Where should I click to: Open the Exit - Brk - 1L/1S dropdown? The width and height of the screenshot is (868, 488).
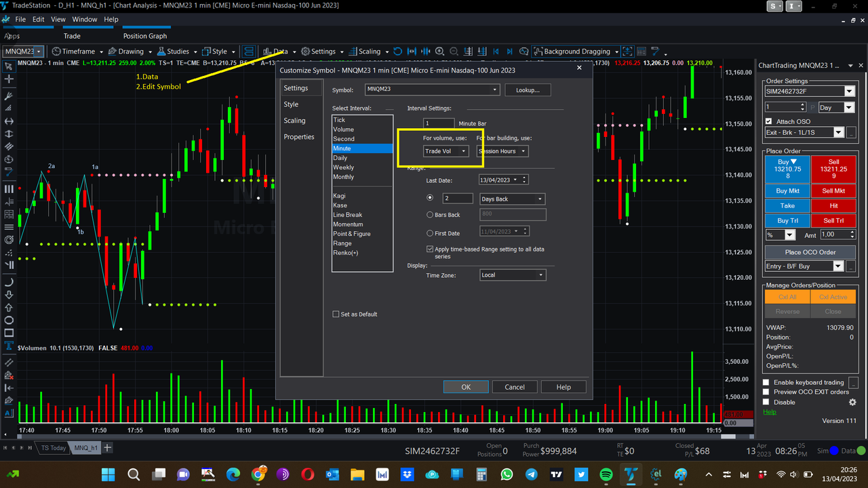tap(839, 133)
